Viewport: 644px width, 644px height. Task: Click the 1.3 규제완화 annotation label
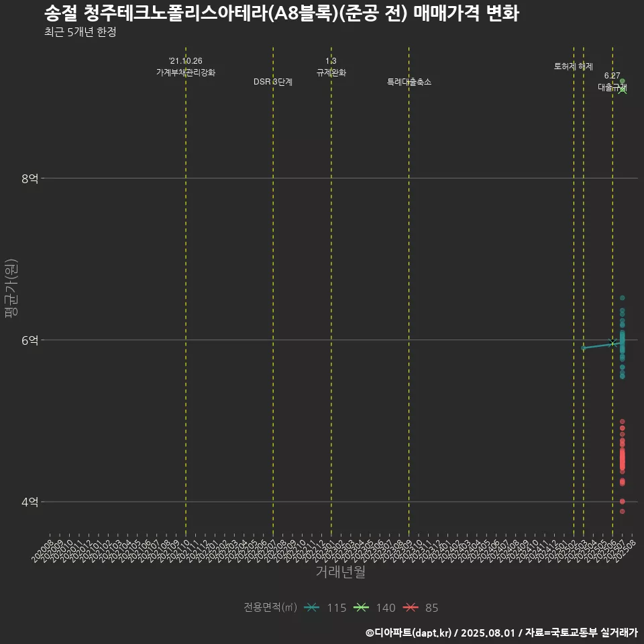331,66
